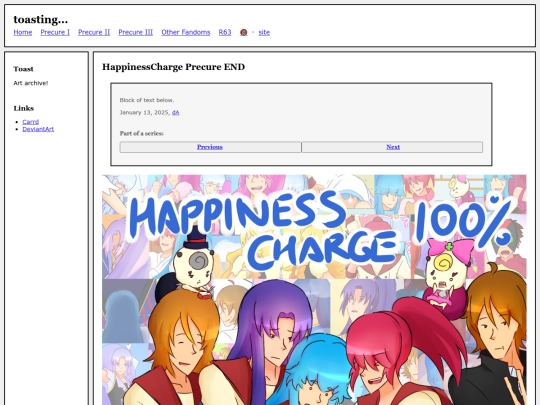Go to the Precure II gallery
The height and width of the screenshot is (405, 540).
click(x=94, y=32)
